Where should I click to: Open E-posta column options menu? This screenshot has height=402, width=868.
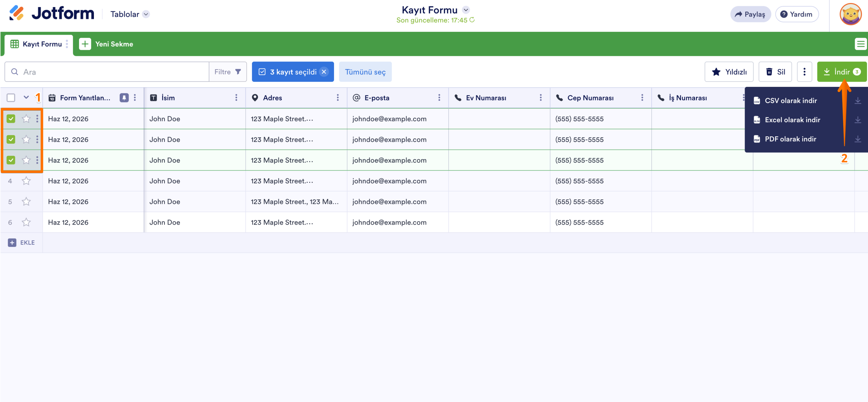pyautogui.click(x=439, y=98)
